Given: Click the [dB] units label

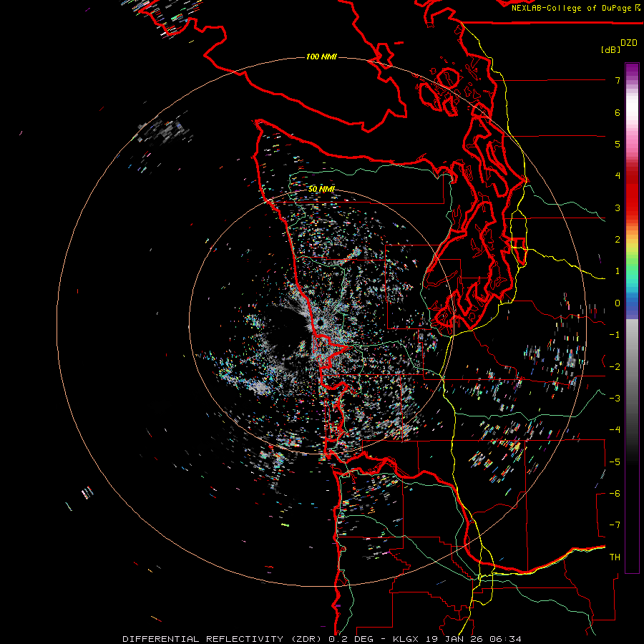Looking at the screenshot, I should click(x=611, y=49).
